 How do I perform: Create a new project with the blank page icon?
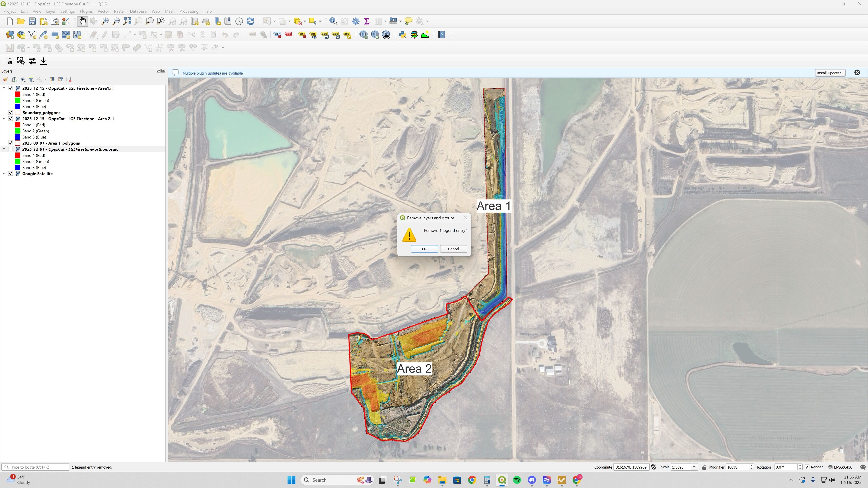(10, 21)
